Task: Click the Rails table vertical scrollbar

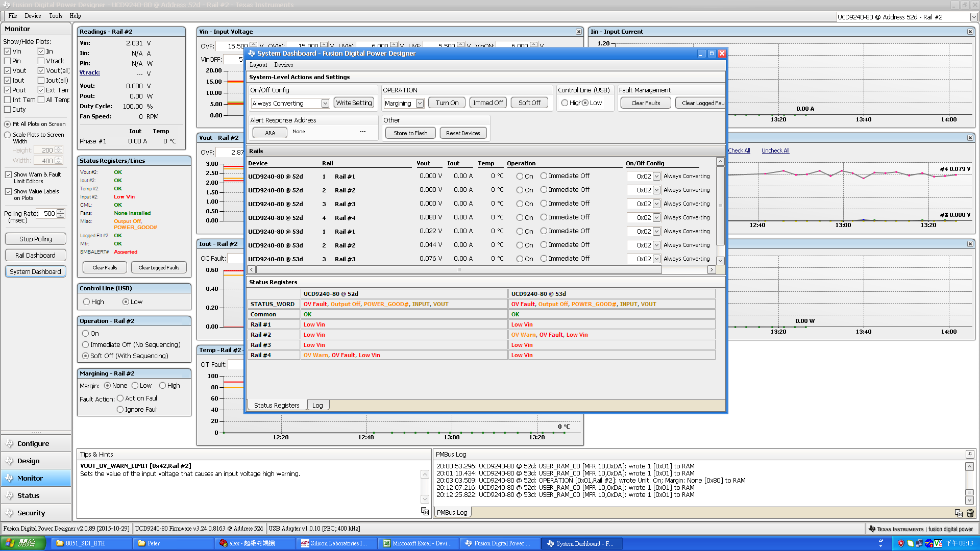Action: point(720,206)
